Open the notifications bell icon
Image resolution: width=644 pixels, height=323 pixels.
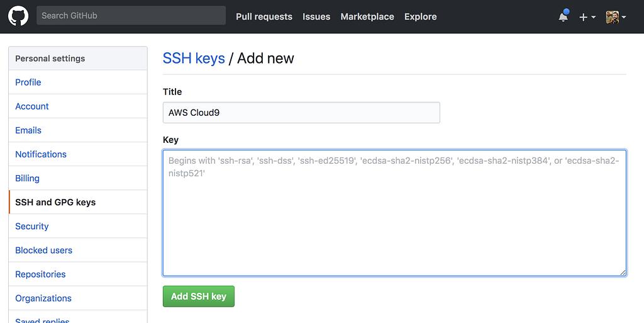point(563,17)
